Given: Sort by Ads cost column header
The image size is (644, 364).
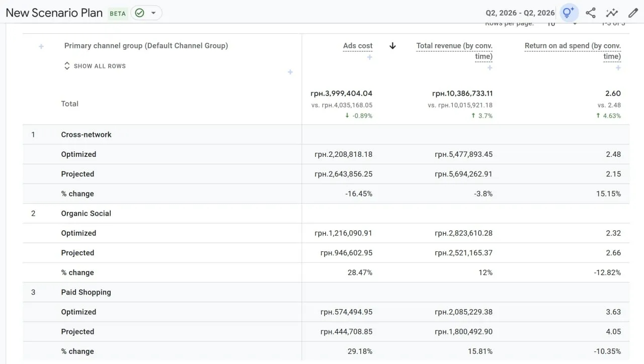Looking at the screenshot, I should click(x=358, y=46).
